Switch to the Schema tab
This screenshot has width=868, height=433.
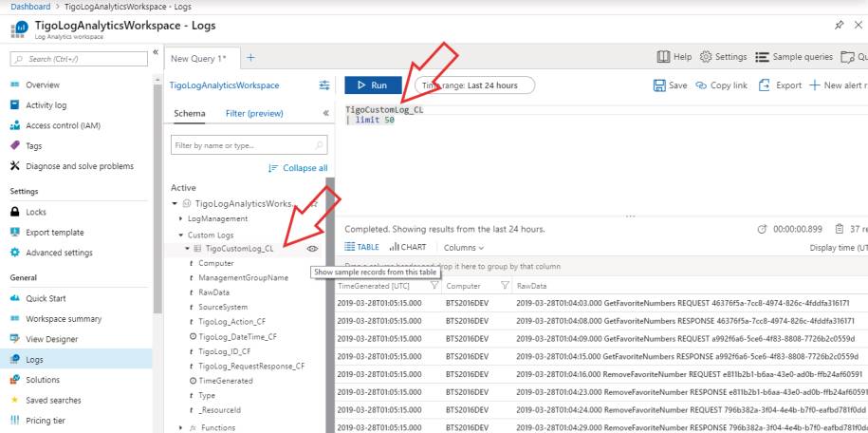190,114
